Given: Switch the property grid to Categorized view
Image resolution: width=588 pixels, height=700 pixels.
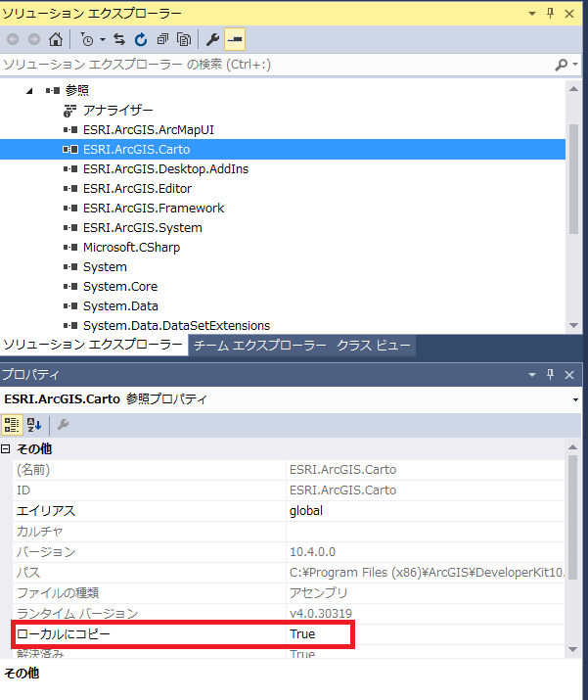Looking at the screenshot, I should [x=11, y=425].
